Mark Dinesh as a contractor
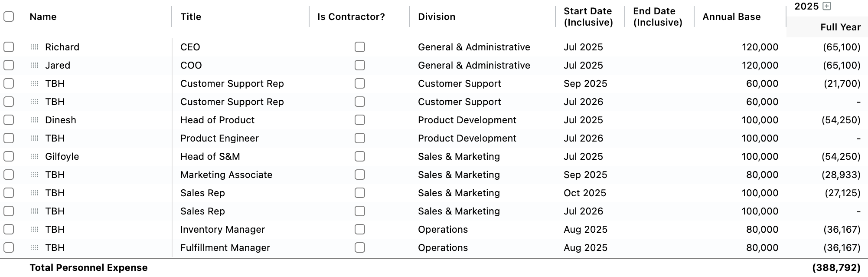 point(360,120)
